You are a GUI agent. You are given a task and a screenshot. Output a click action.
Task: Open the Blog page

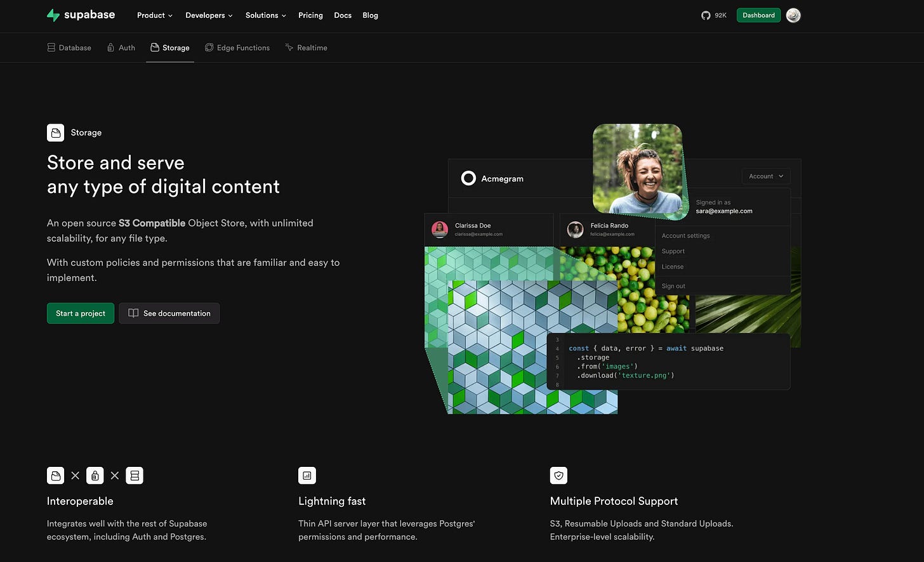371,15
